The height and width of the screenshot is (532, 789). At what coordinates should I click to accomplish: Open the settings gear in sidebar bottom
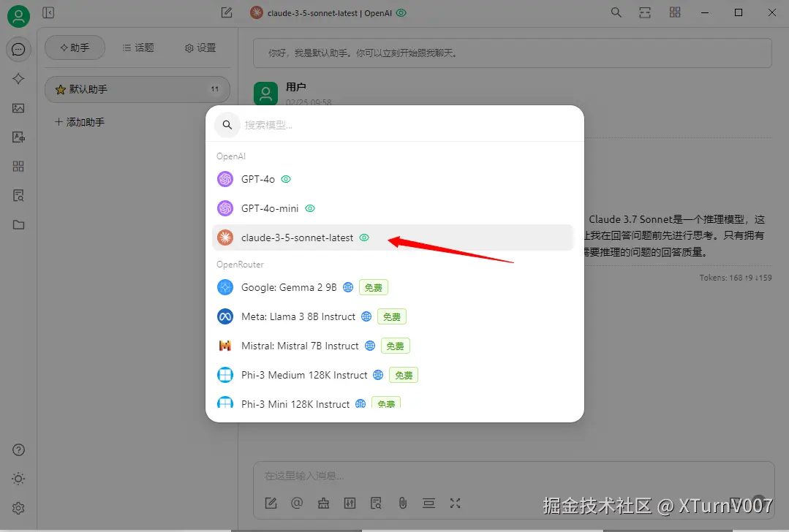click(x=18, y=509)
